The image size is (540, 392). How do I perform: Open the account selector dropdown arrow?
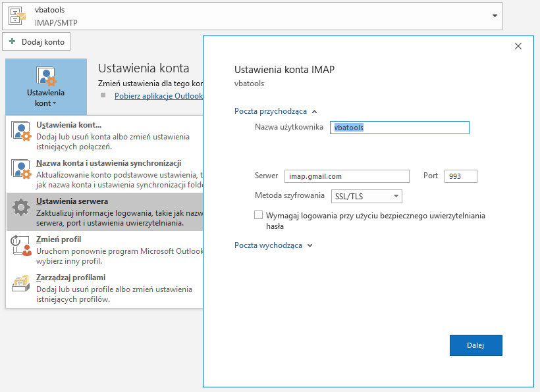(495, 16)
